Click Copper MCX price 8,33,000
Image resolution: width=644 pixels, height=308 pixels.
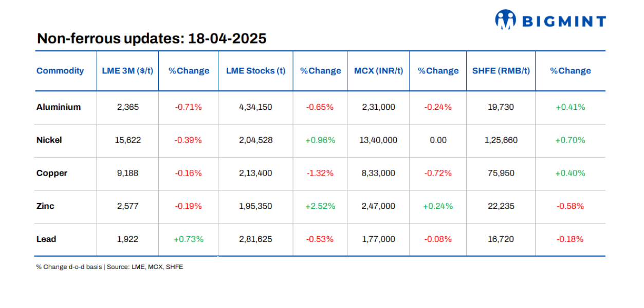point(378,173)
